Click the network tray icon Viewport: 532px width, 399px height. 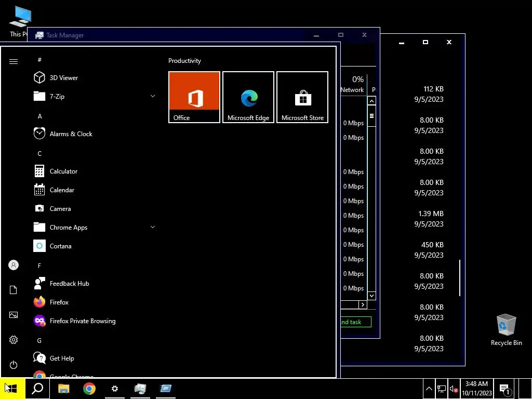pos(442,389)
